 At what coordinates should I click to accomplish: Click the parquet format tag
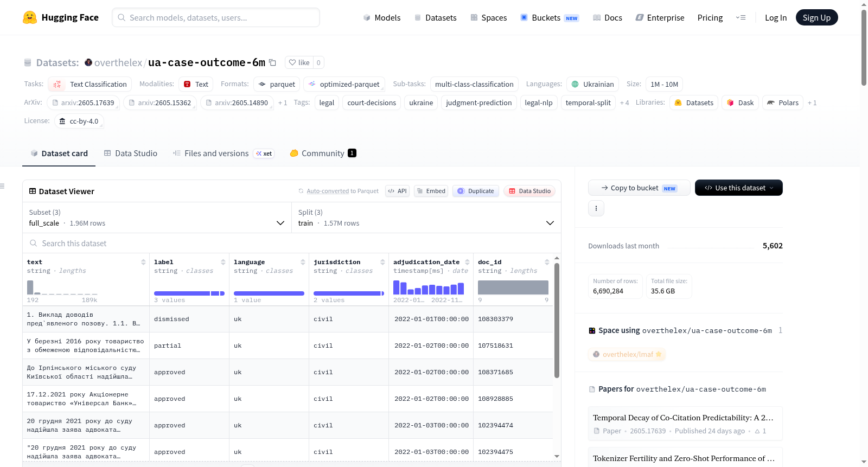[277, 84]
